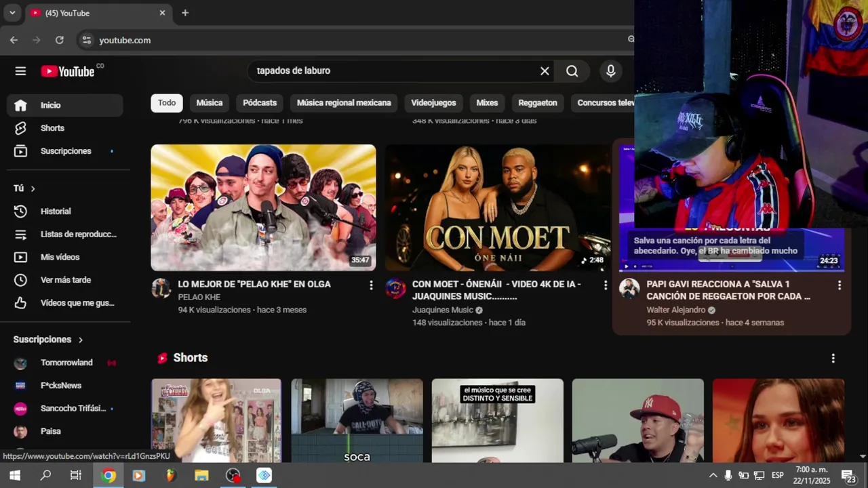Go to Walter Alejandro channel name link
The height and width of the screenshot is (488, 868).
point(676,310)
